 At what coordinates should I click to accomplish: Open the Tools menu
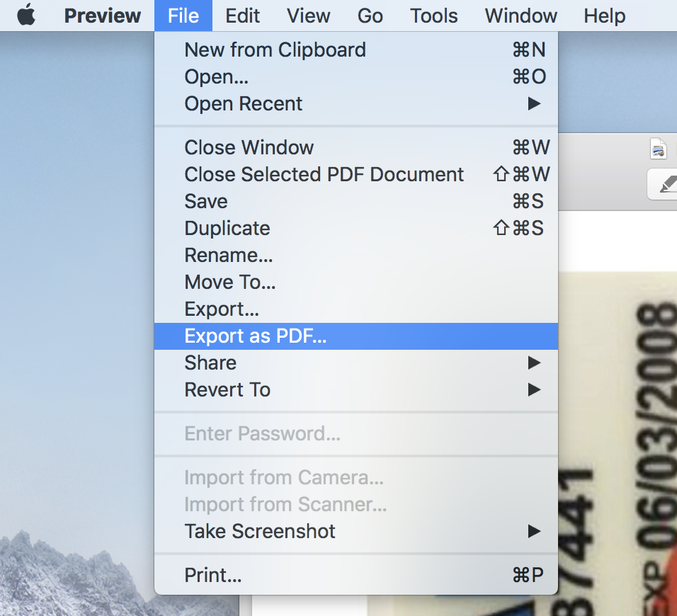click(433, 16)
